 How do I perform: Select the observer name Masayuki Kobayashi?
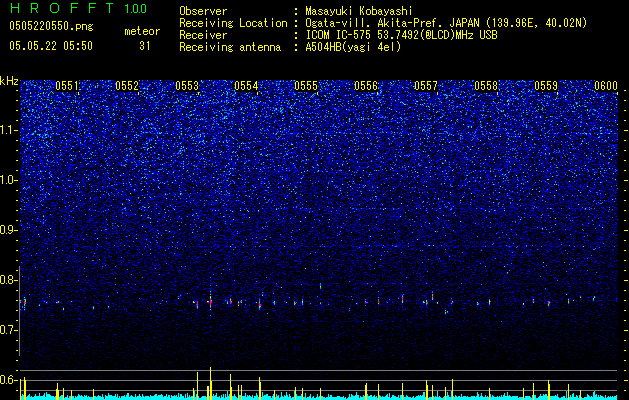(359, 11)
